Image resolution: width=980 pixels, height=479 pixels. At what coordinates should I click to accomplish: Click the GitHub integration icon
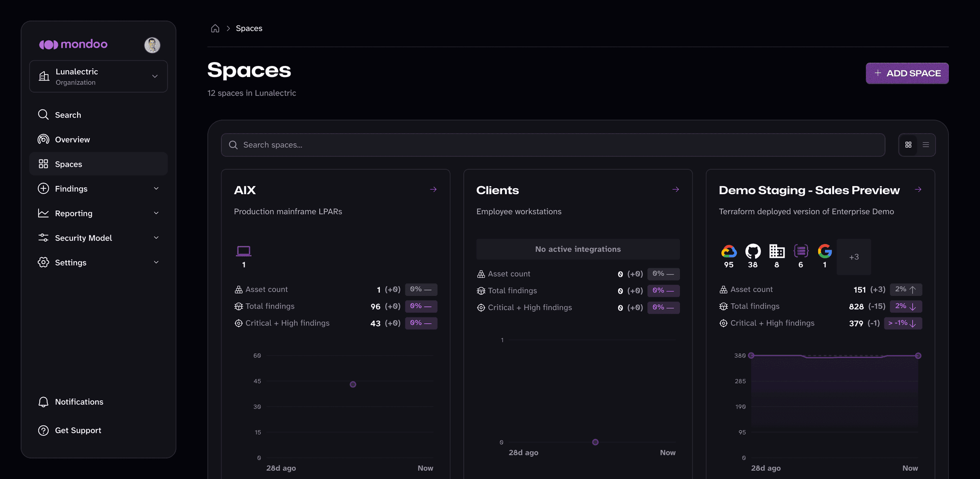pos(753,251)
